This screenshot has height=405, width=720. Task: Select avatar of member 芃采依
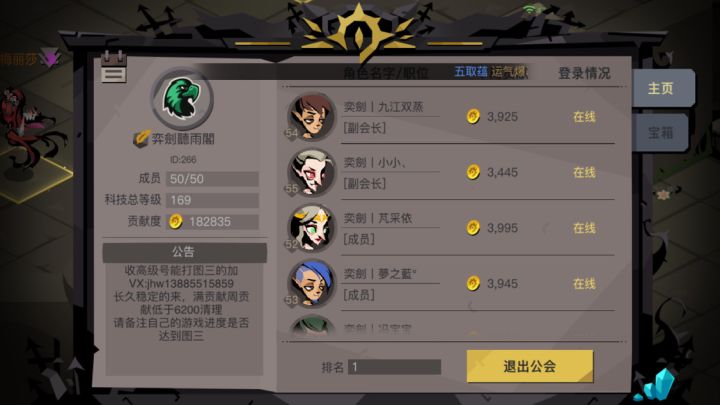311,228
